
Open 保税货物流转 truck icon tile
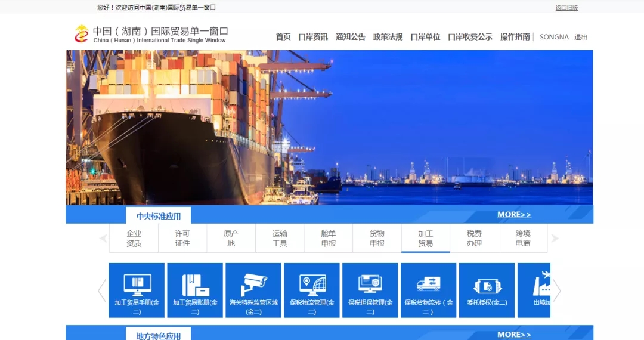[428, 290]
